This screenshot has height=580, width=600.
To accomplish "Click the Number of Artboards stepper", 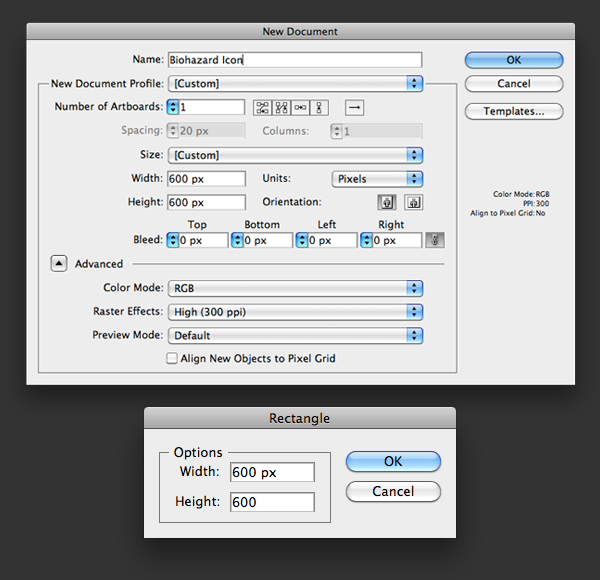I will point(173,107).
